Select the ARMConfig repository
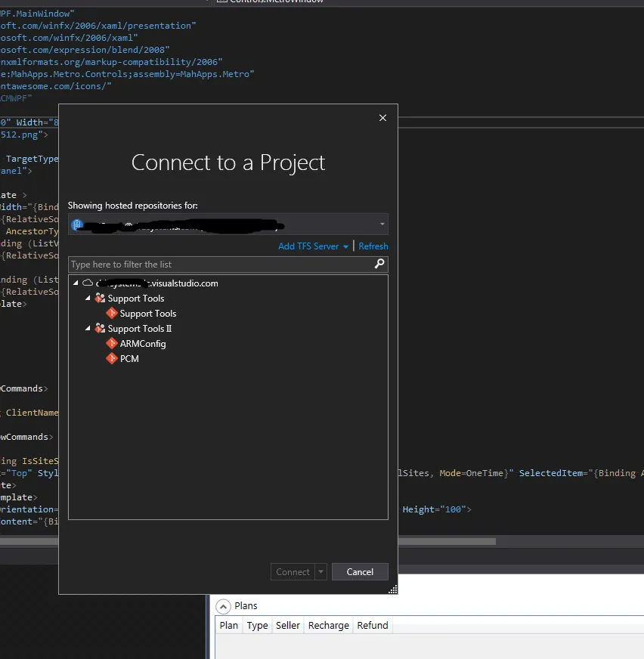Viewport: 644px width, 659px height. coord(143,344)
